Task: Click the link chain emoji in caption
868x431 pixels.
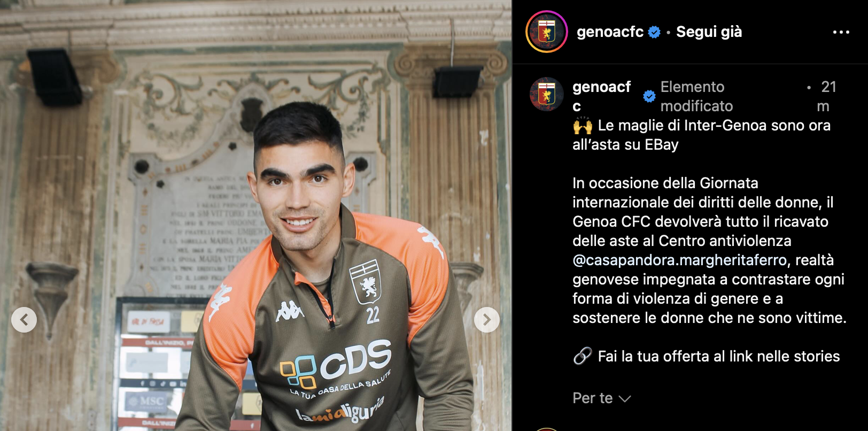Action: [x=582, y=356]
